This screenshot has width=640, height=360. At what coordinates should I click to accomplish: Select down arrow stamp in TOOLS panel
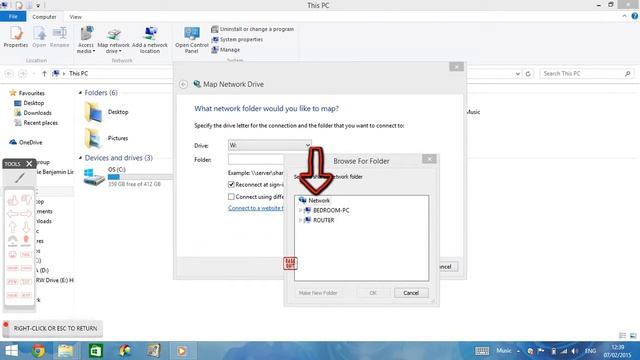coord(26,227)
